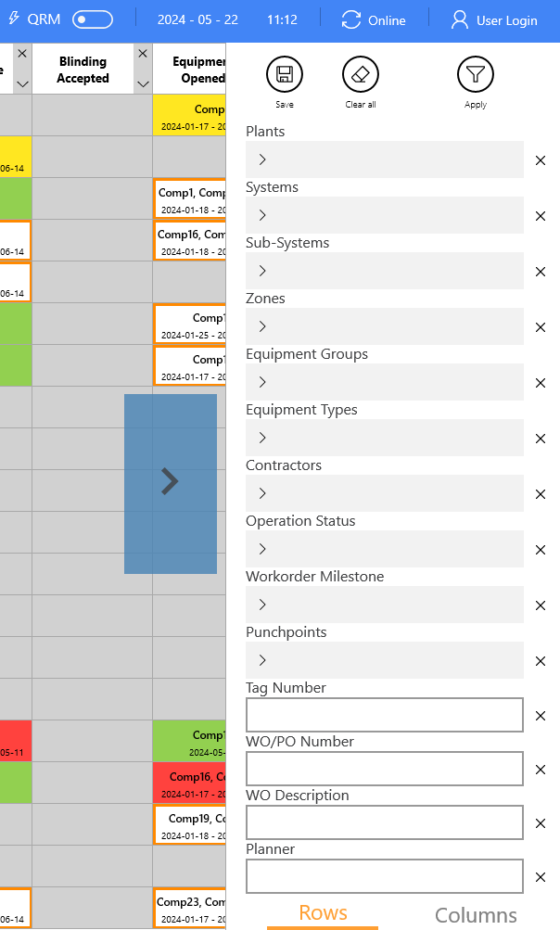
Task: Click the Online sync refresh icon
Action: point(351,20)
